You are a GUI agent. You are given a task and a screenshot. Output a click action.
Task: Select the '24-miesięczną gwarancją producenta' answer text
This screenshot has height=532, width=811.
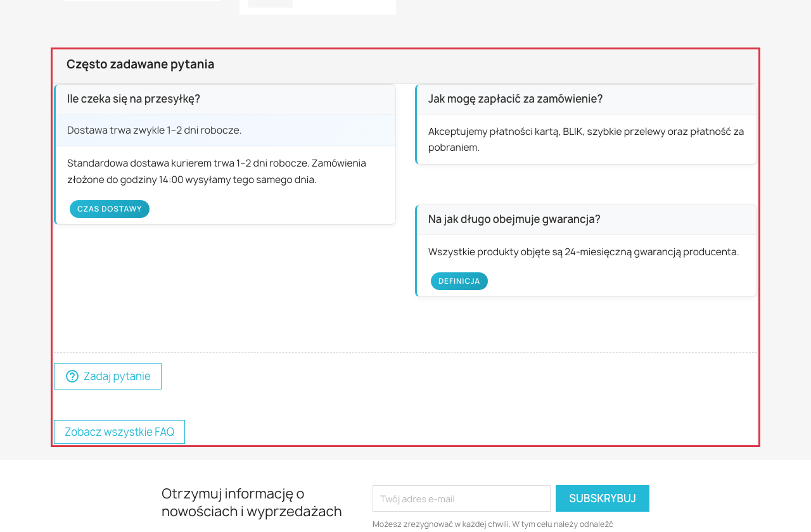[584, 251]
